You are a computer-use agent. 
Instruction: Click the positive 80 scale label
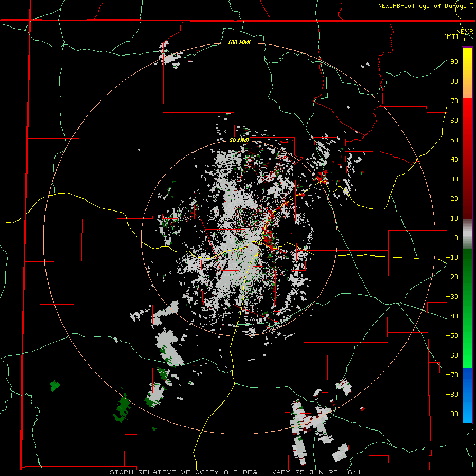click(454, 81)
